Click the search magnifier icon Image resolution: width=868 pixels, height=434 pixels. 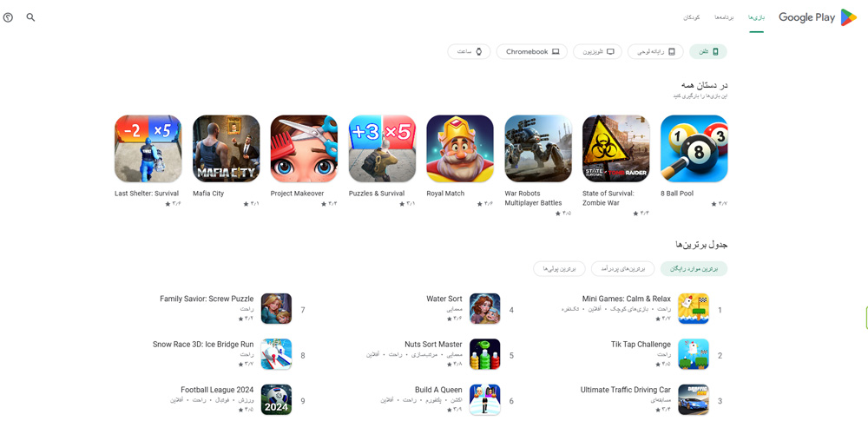(x=30, y=17)
